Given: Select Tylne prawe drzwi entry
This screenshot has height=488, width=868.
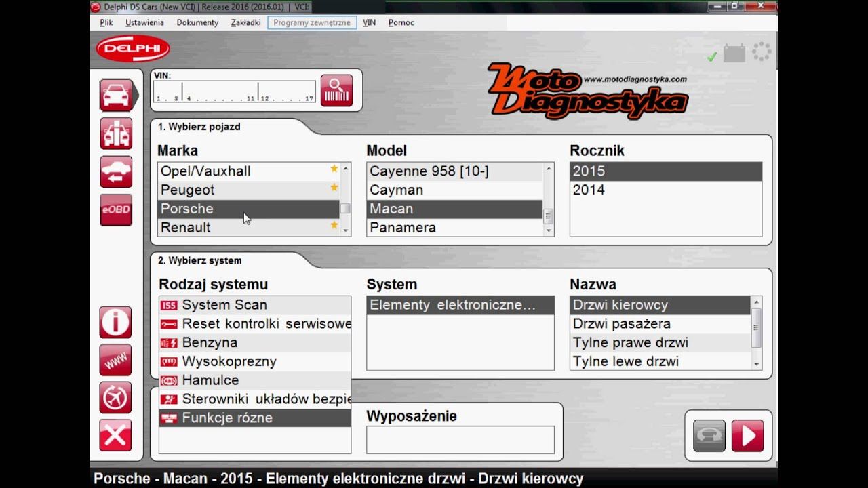Looking at the screenshot, I should (660, 342).
